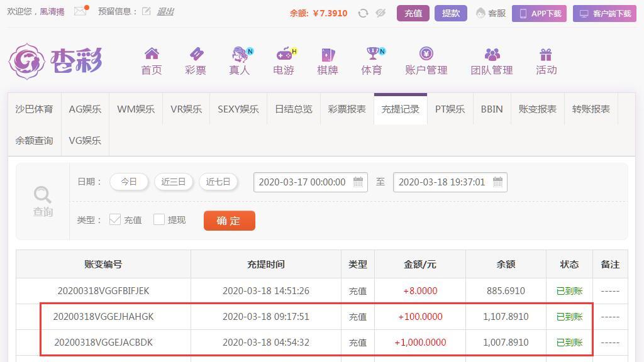Click the APP下载 button
The width and height of the screenshot is (644, 362).
tap(539, 13)
